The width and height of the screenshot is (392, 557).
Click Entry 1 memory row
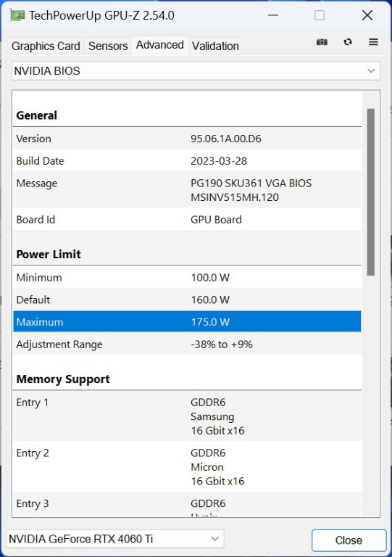(x=187, y=416)
